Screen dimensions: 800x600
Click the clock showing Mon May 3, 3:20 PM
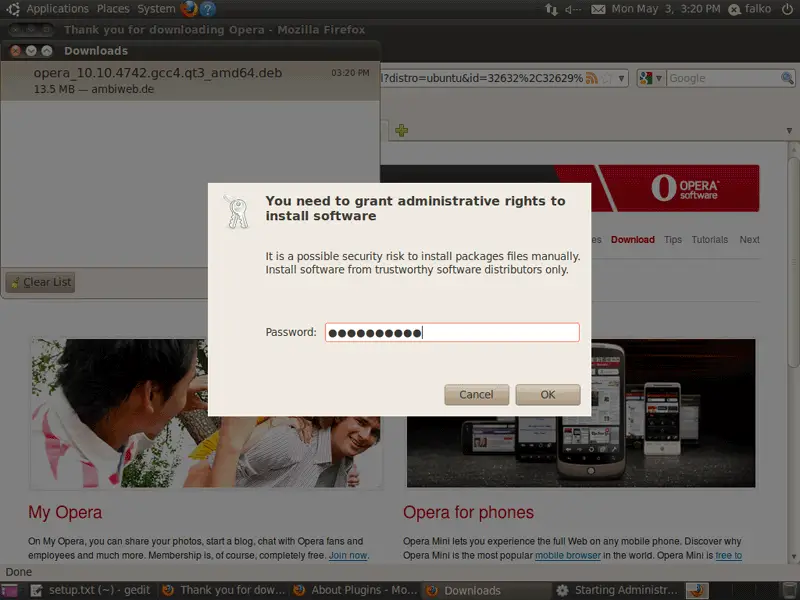pos(665,9)
